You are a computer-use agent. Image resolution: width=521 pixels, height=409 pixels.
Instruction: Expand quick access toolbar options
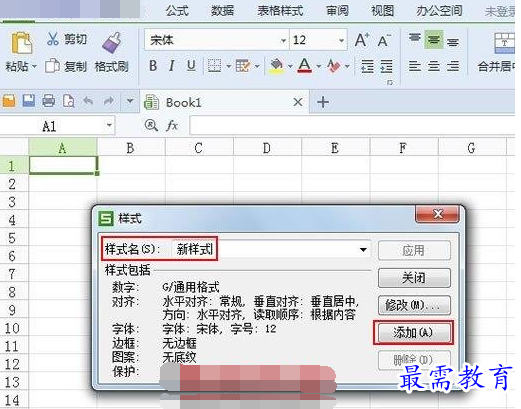(x=130, y=100)
